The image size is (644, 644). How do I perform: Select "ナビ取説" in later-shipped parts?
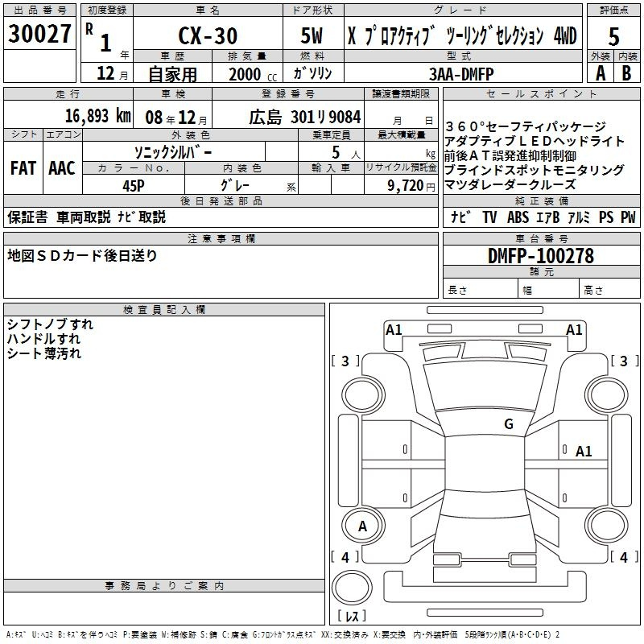tap(142, 217)
